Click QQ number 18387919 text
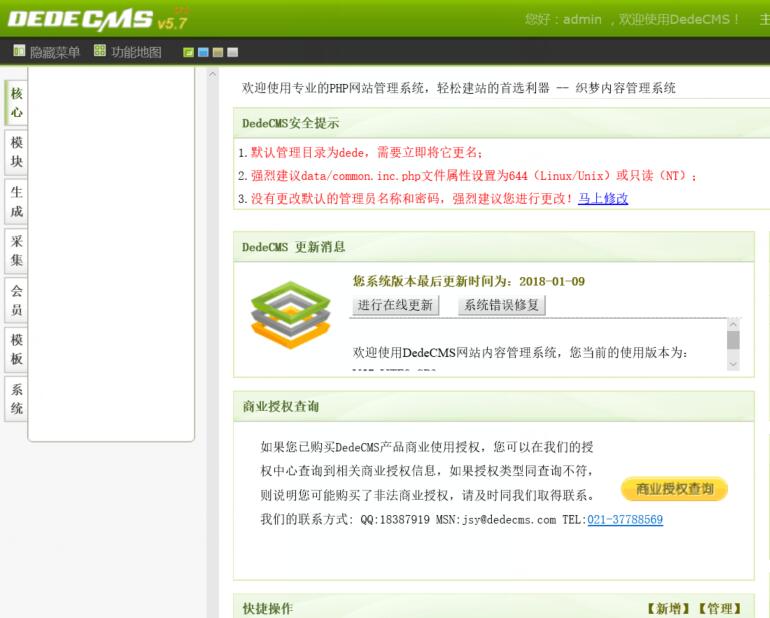This screenshot has width=770, height=618. (x=405, y=520)
